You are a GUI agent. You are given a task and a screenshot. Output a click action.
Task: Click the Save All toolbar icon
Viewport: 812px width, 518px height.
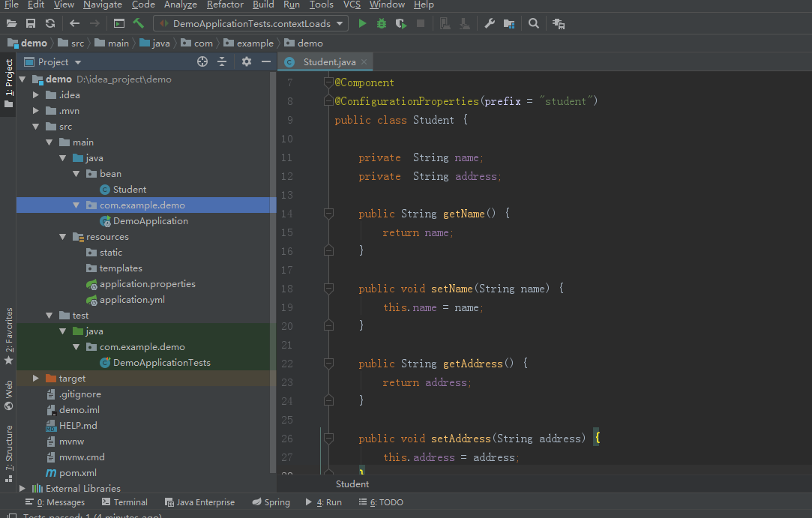tap(31, 23)
